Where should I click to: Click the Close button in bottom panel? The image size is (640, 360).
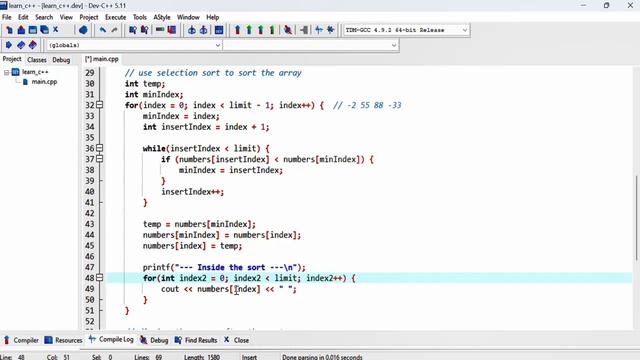pos(236,340)
